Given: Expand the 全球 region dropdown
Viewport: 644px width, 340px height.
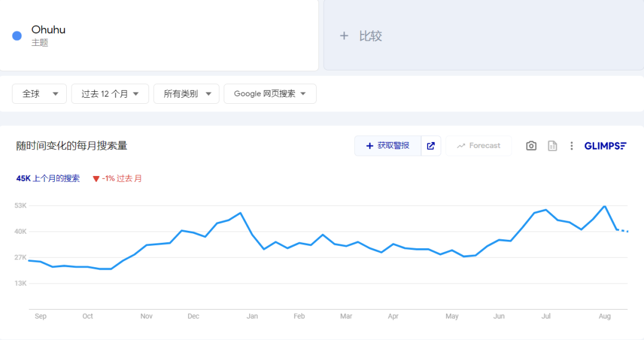Looking at the screenshot, I should [x=39, y=94].
